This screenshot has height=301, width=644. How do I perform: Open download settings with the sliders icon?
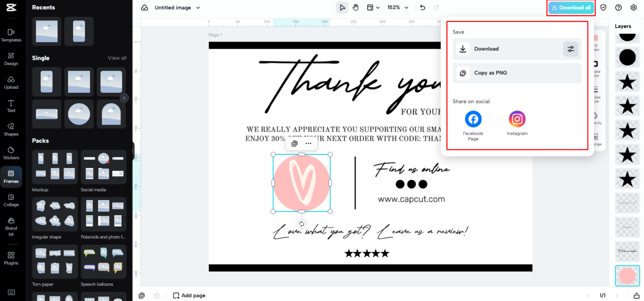tap(571, 49)
